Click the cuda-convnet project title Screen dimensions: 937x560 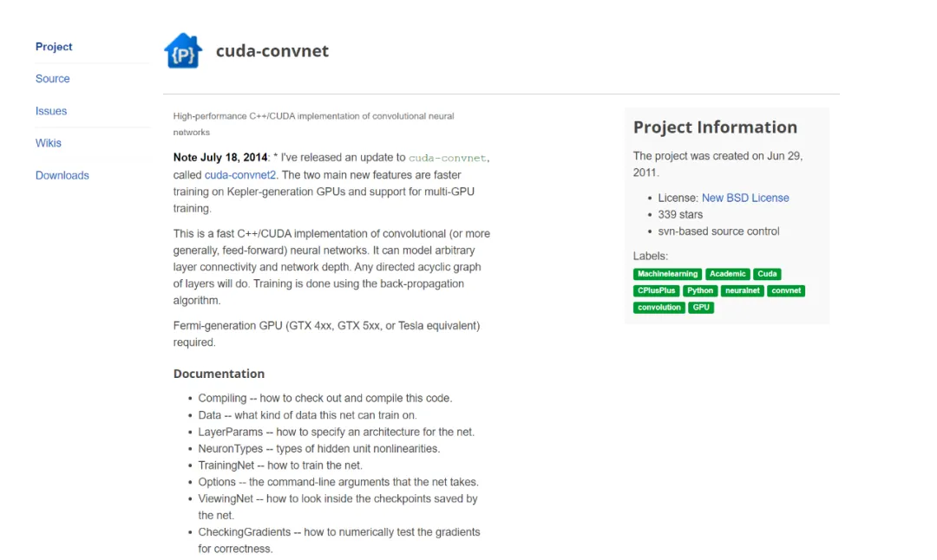[x=272, y=51]
